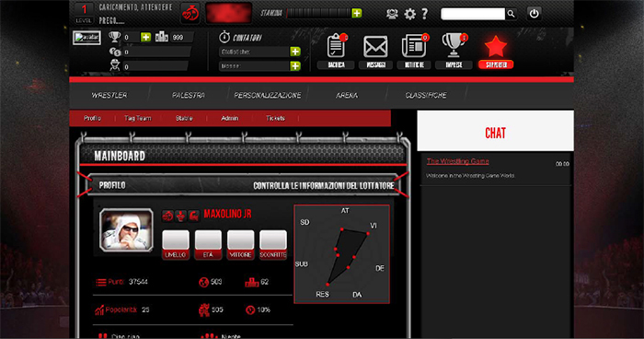Click the red star Supporter icon
This screenshot has width=644, height=339.
496,46
